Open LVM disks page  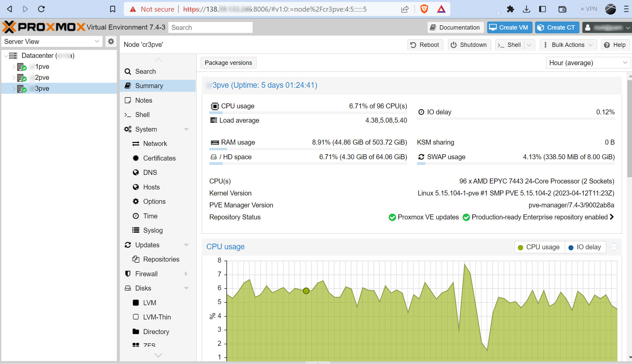pyautogui.click(x=158, y=303)
